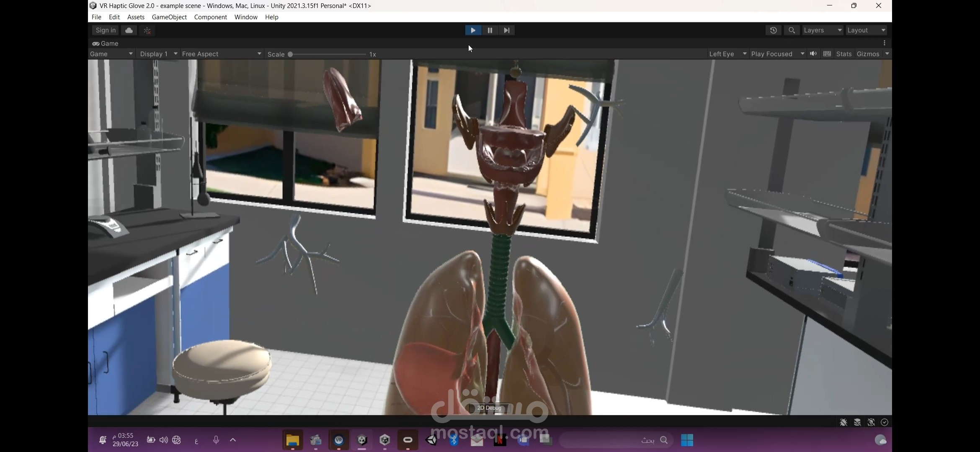Viewport: 980px width, 452px height.
Task: Open the Undo History icon
Action: (773, 30)
